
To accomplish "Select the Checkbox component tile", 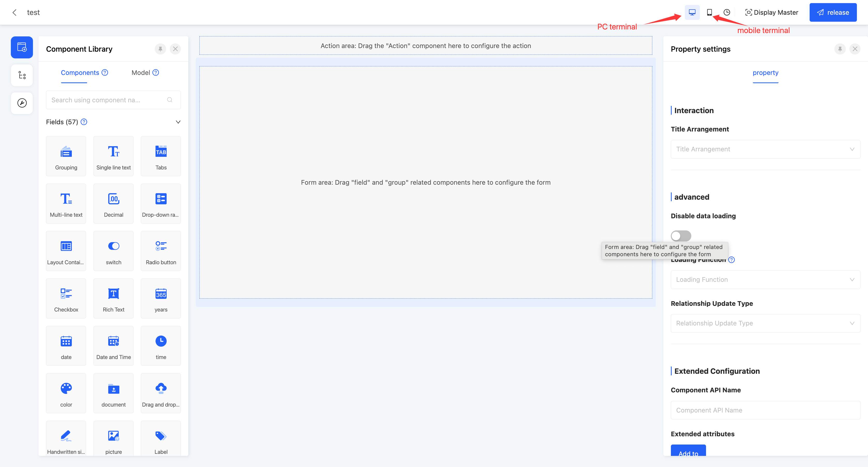I will coord(66,298).
